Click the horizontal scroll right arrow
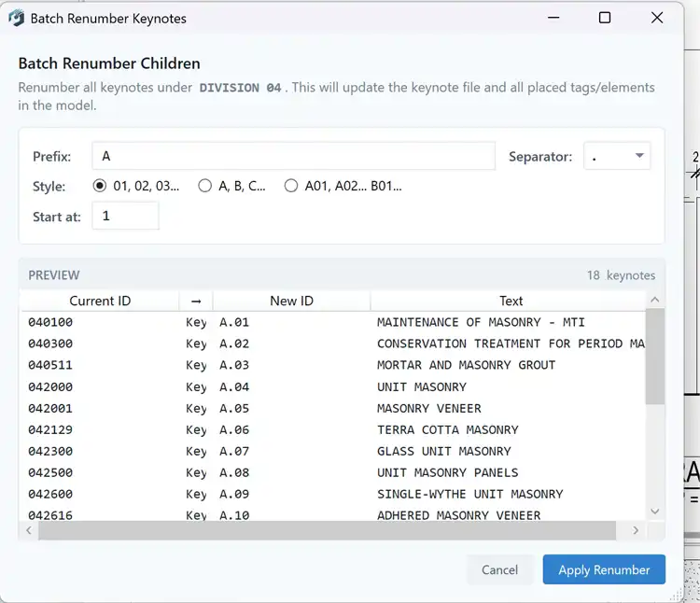The height and width of the screenshot is (603, 700). (x=636, y=530)
